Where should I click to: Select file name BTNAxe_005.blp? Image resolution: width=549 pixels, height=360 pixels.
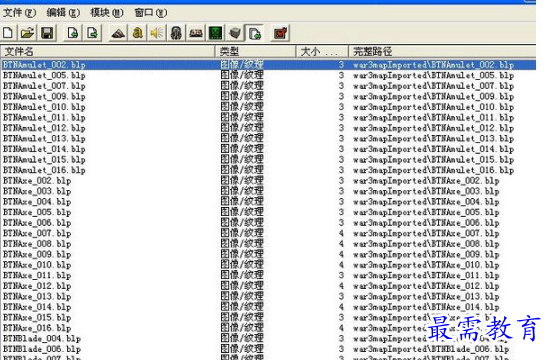(x=37, y=212)
